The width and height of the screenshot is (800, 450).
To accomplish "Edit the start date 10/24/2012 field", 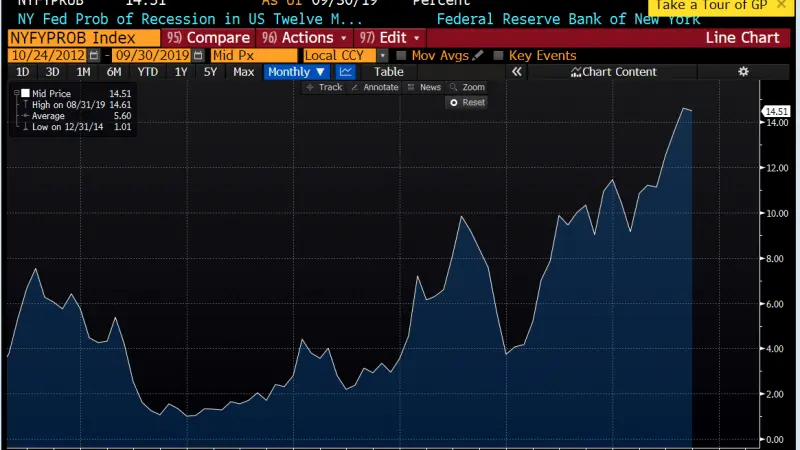I will pyautogui.click(x=48, y=56).
